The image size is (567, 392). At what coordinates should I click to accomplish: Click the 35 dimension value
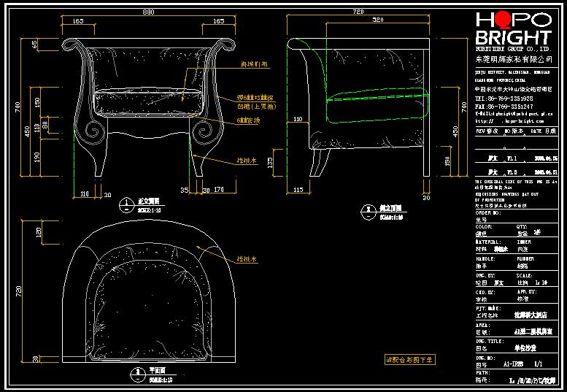(185, 190)
